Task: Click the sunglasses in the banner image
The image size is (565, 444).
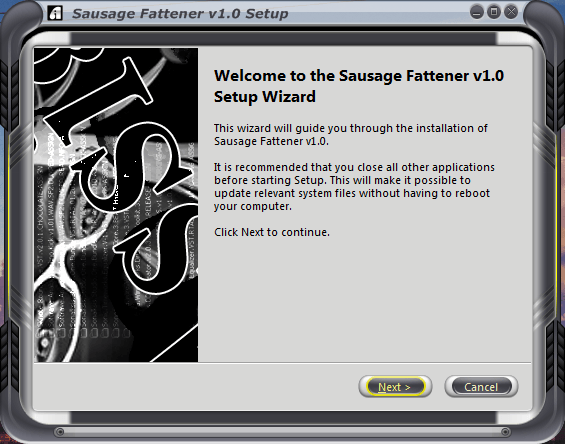Action: (58, 314)
